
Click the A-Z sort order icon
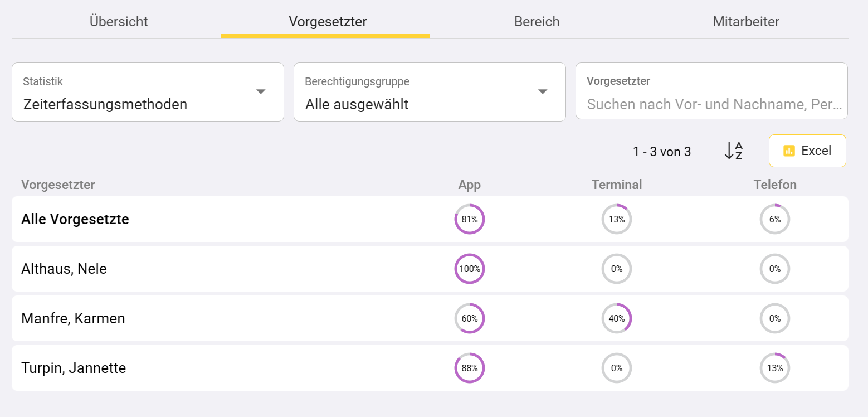click(x=733, y=151)
